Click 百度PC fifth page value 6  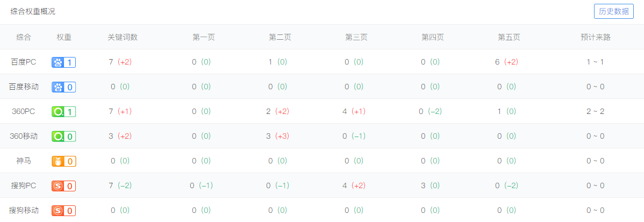[497, 62]
